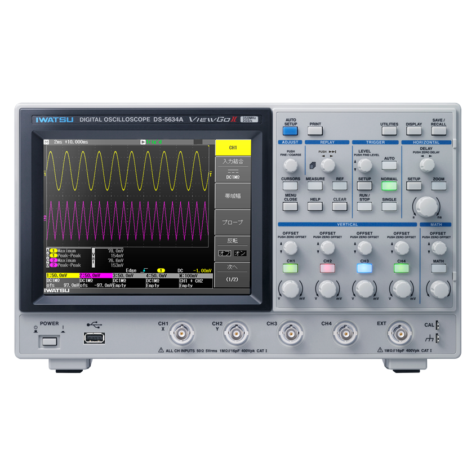Click the CH1 X BNC input connector
This screenshot has height=476, width=476.
click(x=181, y=333)
